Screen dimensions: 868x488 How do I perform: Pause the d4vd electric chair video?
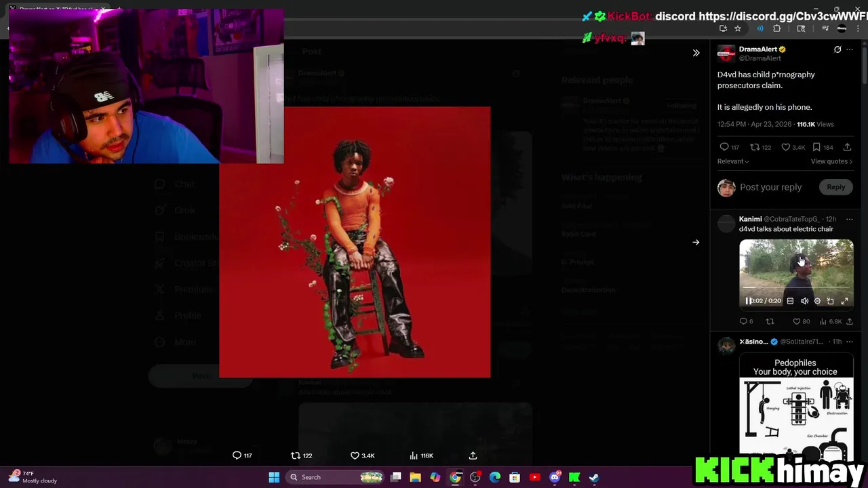tap(749, 301)
